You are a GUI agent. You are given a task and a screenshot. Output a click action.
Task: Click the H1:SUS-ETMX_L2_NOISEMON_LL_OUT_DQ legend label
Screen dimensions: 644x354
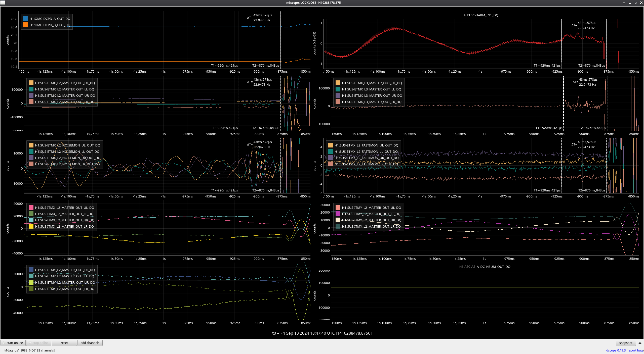point(67,151)
